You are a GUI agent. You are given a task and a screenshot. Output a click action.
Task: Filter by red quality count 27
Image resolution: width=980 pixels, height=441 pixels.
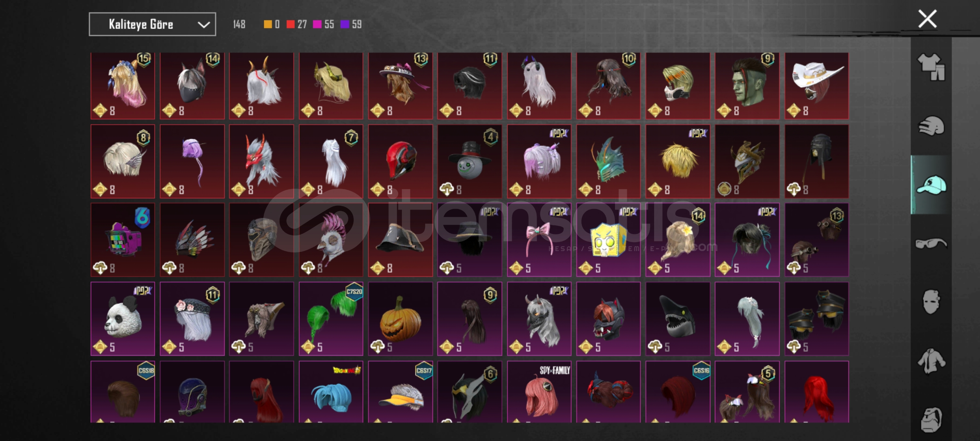click(296, 24)
